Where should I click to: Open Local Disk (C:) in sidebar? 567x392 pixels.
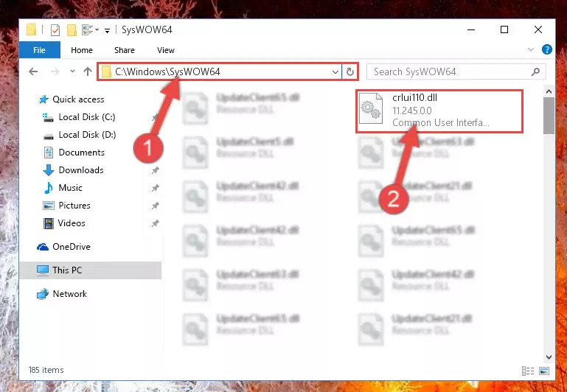87,117
